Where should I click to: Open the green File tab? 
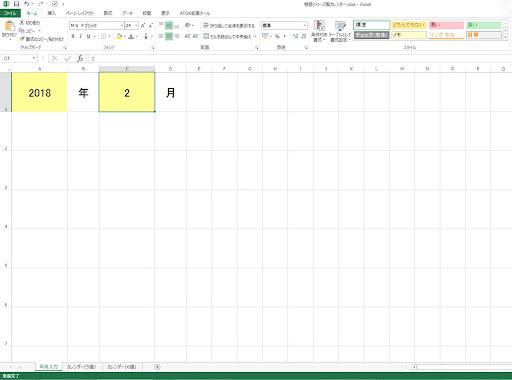[10, 13]
